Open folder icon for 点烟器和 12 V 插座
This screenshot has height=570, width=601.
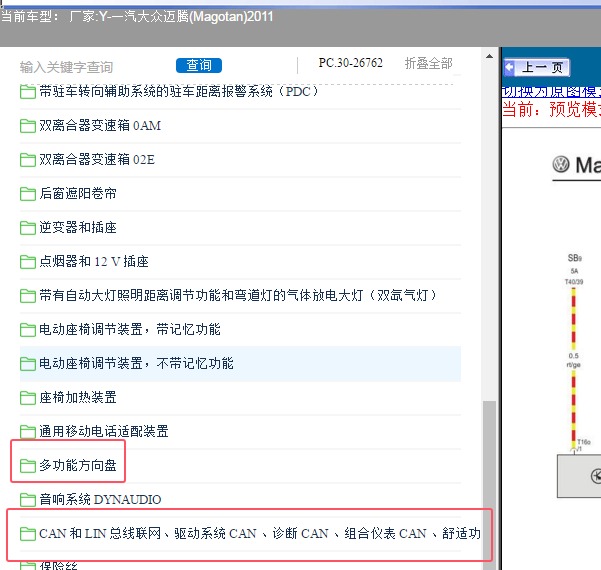click(x=28, y=262)
